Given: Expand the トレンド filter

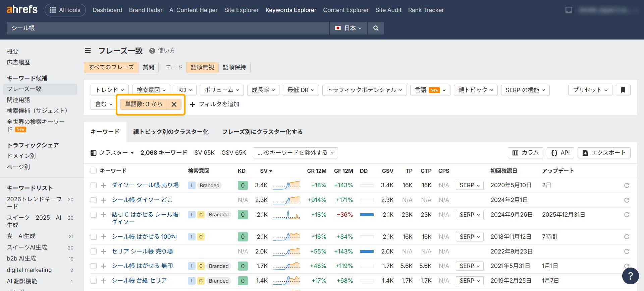Looking at the screenshot, I should (110, 90).
